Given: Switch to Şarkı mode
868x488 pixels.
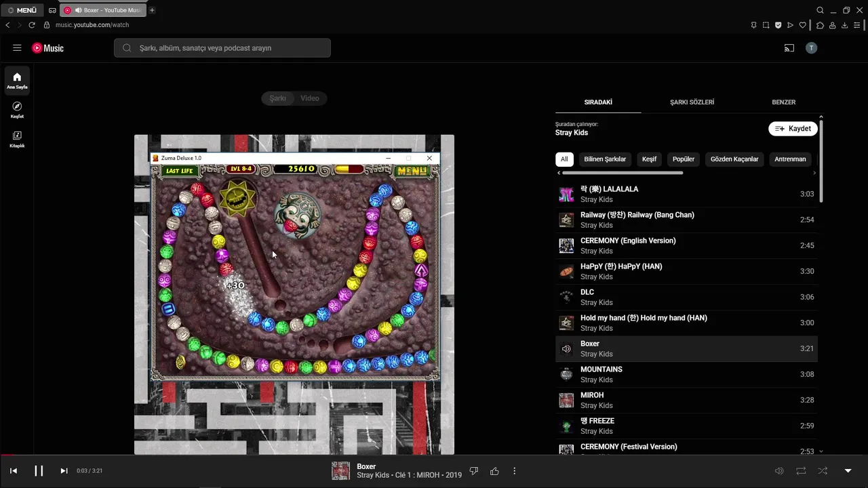Looking at the screenshot, I should tap(278, 98).
